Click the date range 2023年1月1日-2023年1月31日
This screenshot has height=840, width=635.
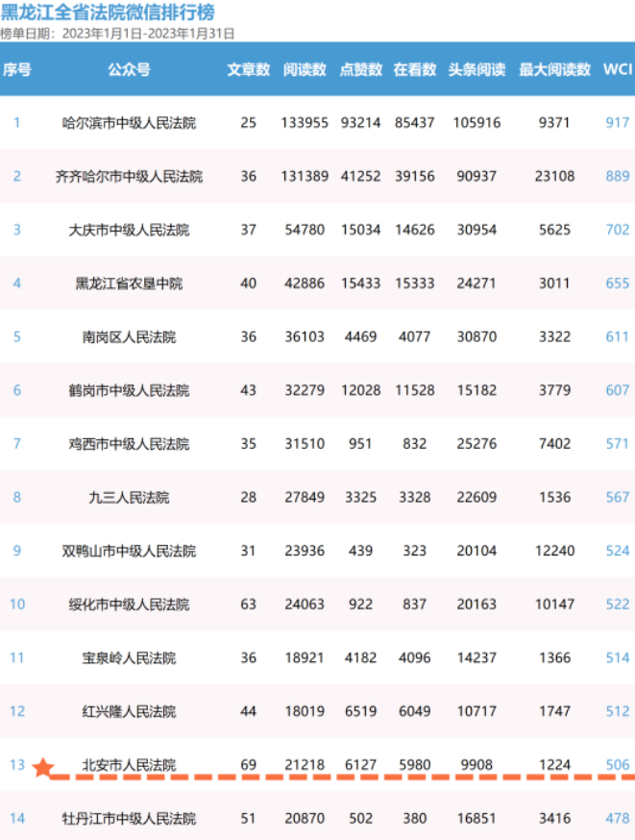[148, 34]
